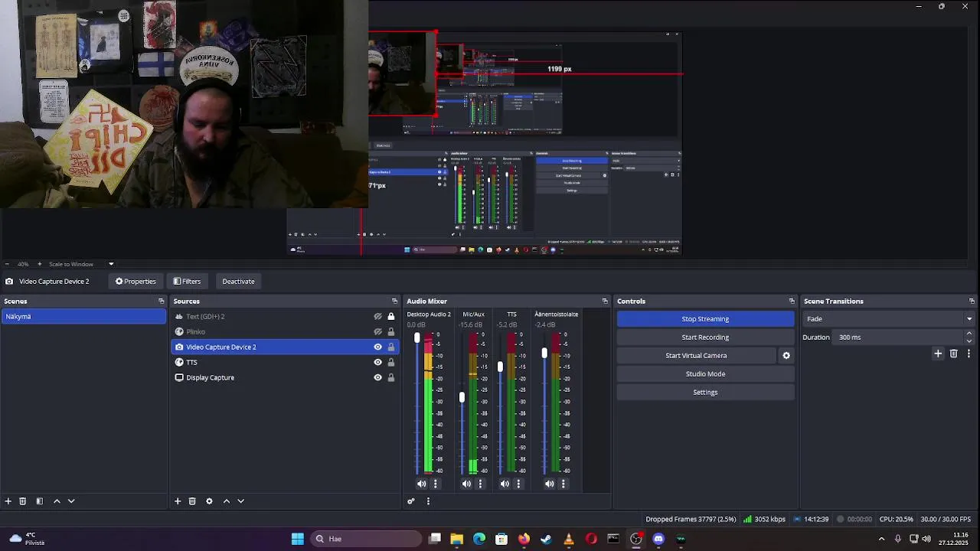Screen dimensions: 980x551
Task: Open Audio Mixer options three-dot menu
Action: click(428, 501)
